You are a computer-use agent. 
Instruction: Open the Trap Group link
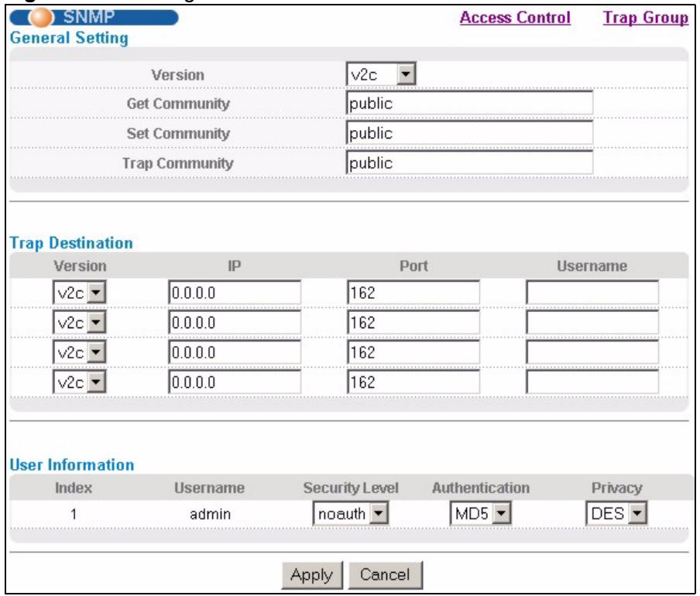click(x=646, y=17)
